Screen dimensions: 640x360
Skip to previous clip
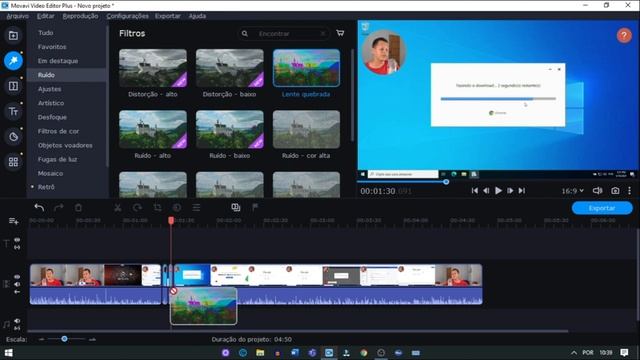point(474,191)
